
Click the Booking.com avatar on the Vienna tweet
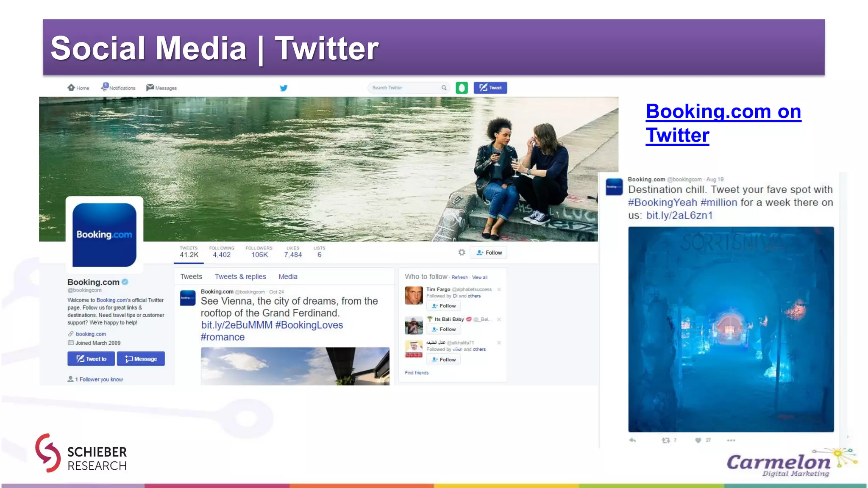[188, 298]
